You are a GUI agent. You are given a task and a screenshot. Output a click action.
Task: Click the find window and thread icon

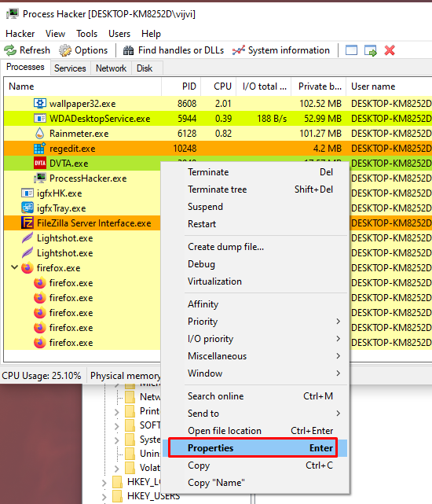click(370, 50)
